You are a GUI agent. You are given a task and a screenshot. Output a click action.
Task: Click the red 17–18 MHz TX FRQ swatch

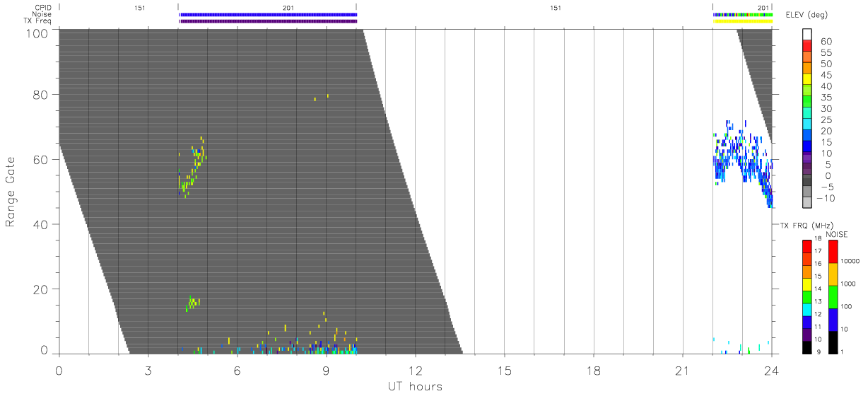coord(807,245)
